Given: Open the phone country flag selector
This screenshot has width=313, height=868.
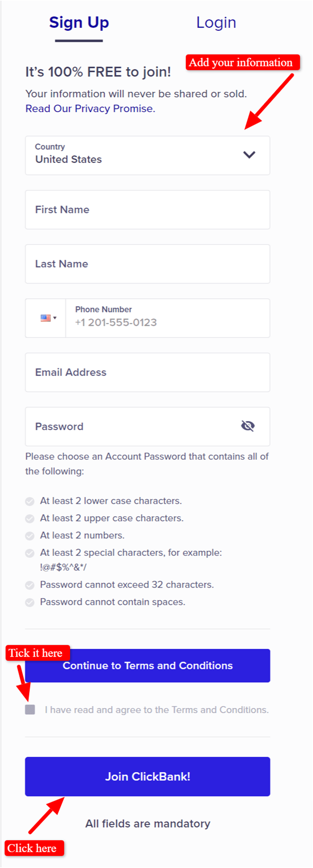Looking at the screenshot, I should (48, 318).
